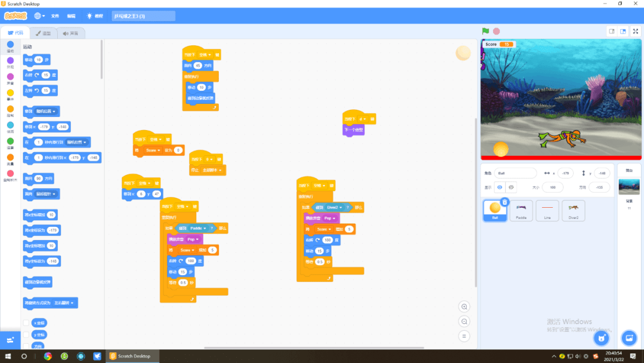The width and height of the screenshot is (644, 363).
Task: Open the add extension button at the bottom left
Action: pos(10,340)
